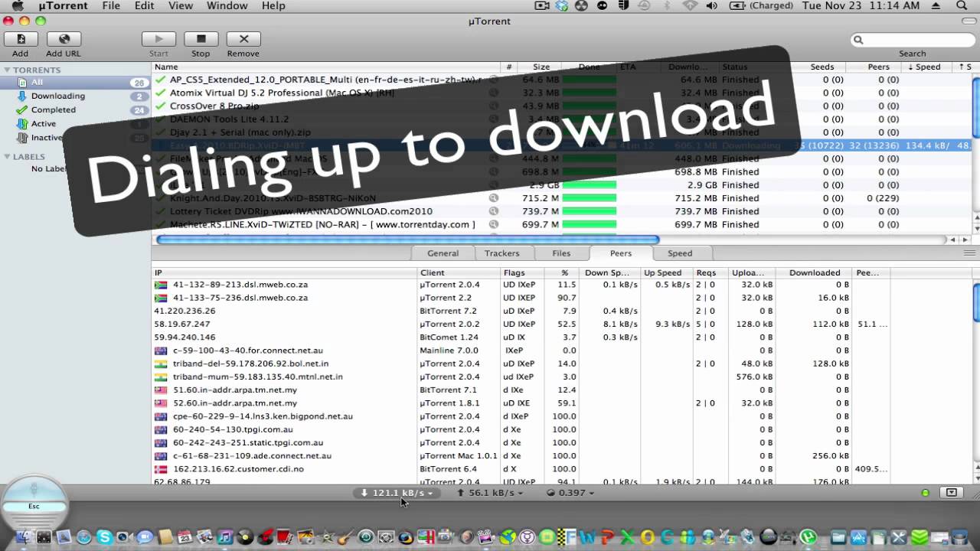The image size is (980, 551).
Task: Click magnifier icon on Knight.And.Day row
Action: (x=494, y=198)
